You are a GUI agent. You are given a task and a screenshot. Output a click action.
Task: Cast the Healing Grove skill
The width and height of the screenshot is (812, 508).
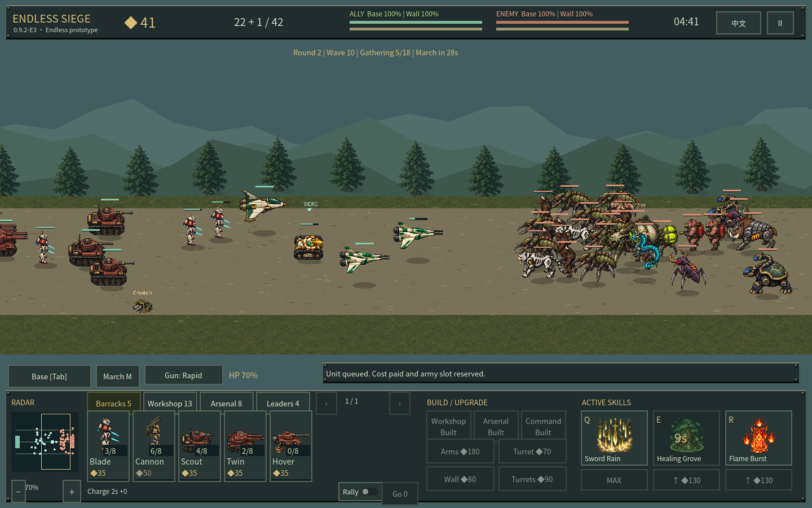[686, 438]
